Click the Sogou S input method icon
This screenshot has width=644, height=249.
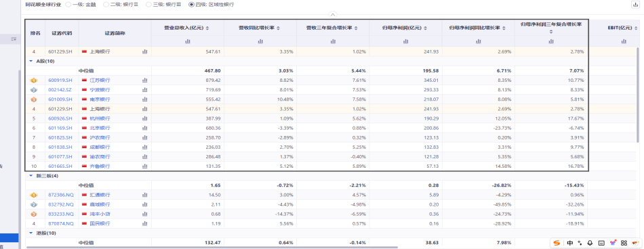click(x=557, y=243)
